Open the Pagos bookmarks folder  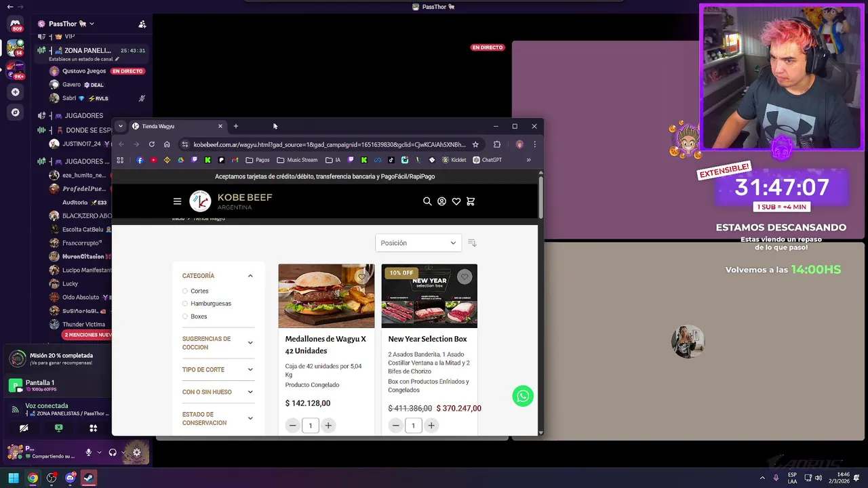pyautogui.click(x=258, y=160)
